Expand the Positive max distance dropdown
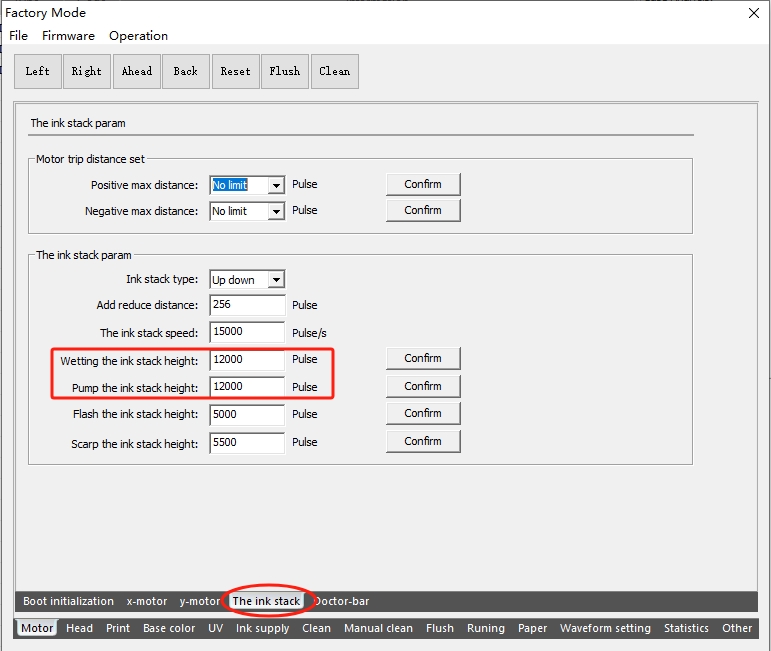This screenshot has width=771, height=651. click(x=275, y=185)
